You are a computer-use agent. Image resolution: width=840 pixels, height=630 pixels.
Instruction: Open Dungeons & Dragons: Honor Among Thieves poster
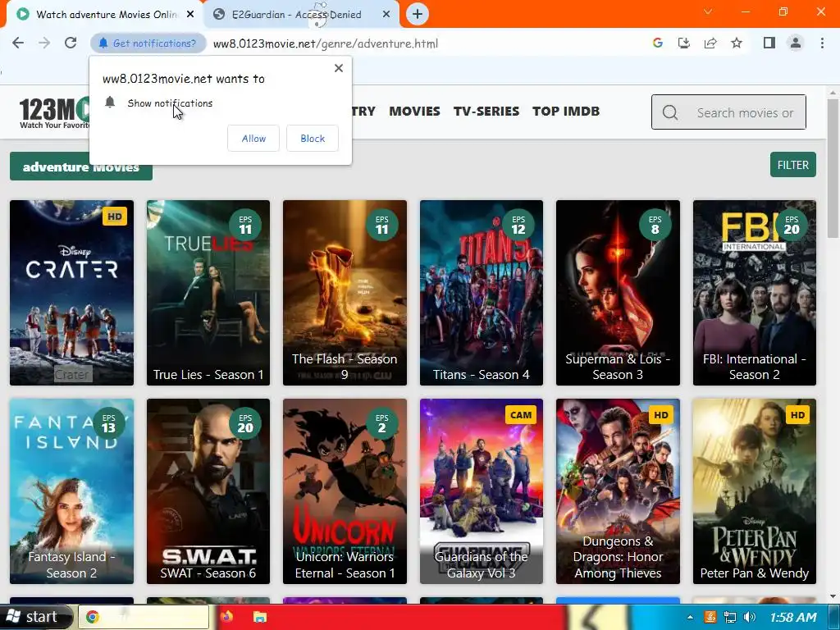coord(619,491)
